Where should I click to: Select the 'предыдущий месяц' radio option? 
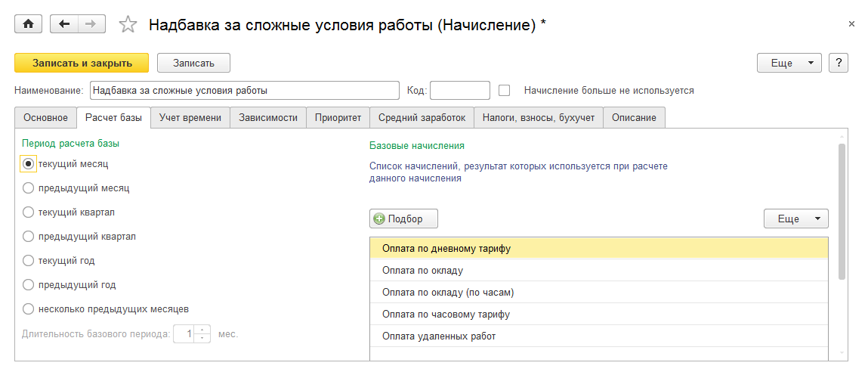(29, 188)
